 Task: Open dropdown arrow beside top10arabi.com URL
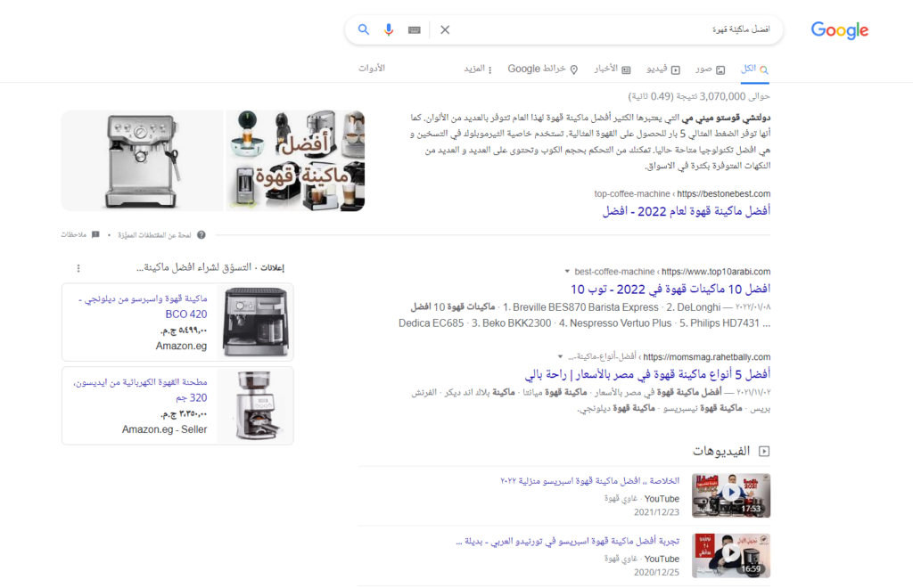coord(567,272)
